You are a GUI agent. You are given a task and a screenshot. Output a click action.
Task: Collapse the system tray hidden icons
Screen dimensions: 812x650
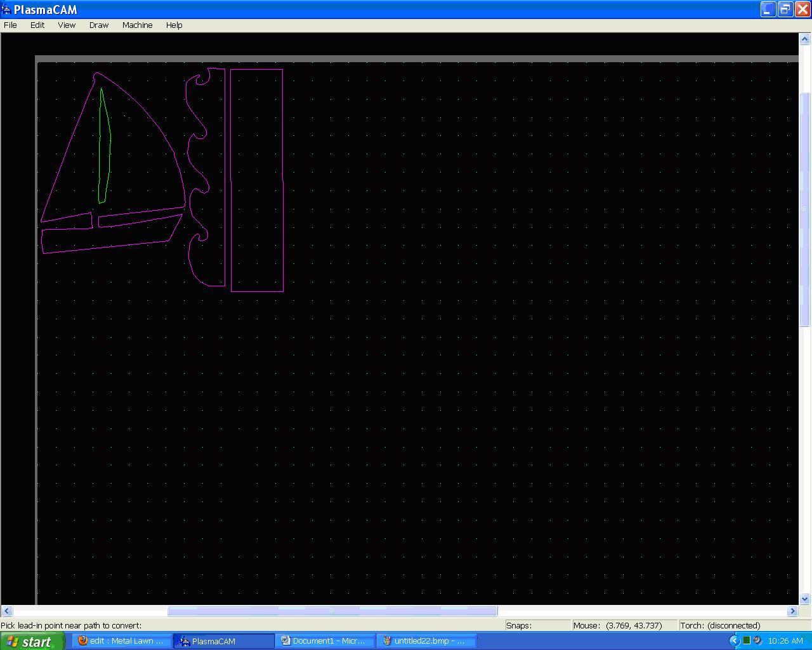735,640
